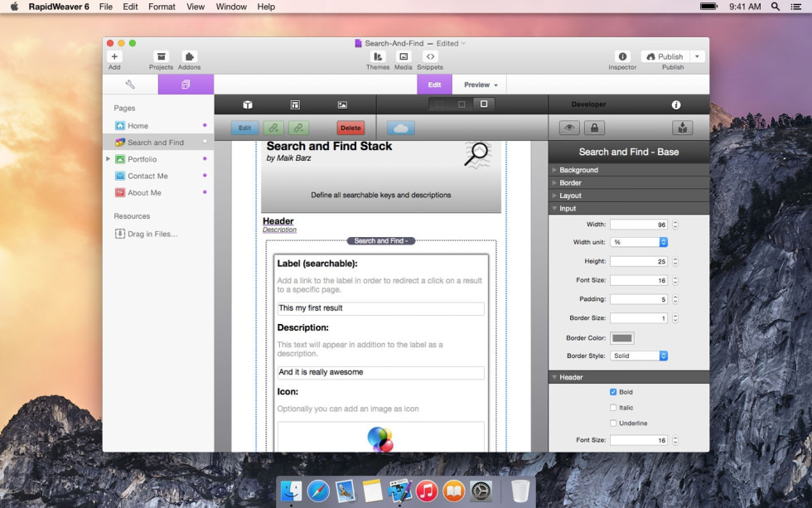Click the blue Edit button
This screenshot has height=508, width=812.
pos(245,128)
